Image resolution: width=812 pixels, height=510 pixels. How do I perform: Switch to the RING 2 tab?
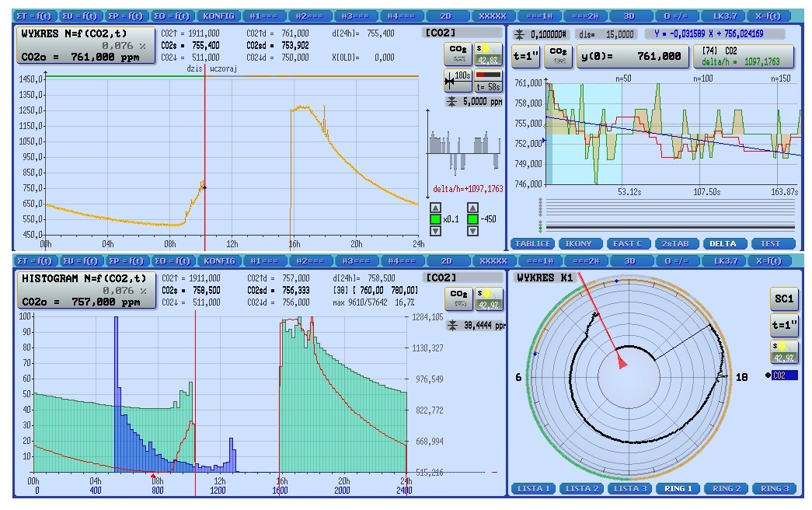click(x=727, y=488)
